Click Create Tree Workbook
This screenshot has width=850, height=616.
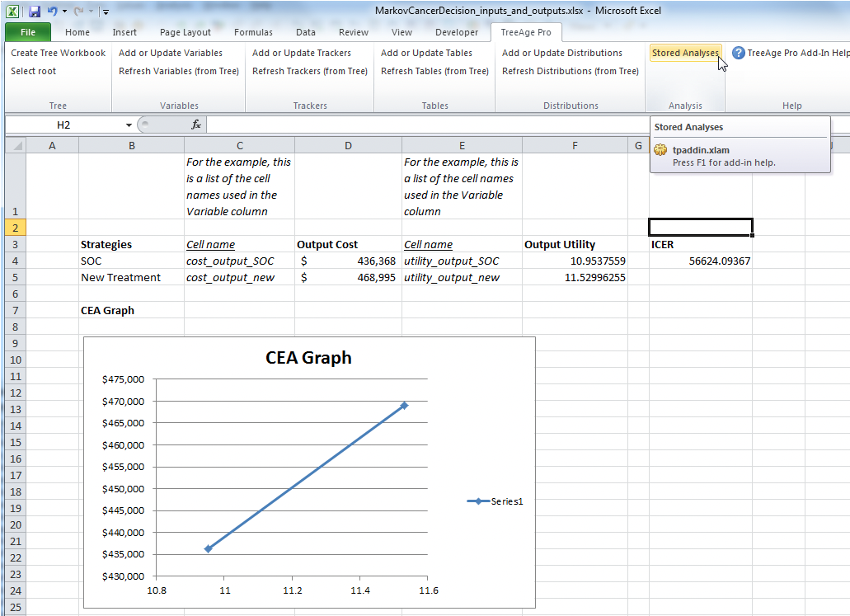57,52
